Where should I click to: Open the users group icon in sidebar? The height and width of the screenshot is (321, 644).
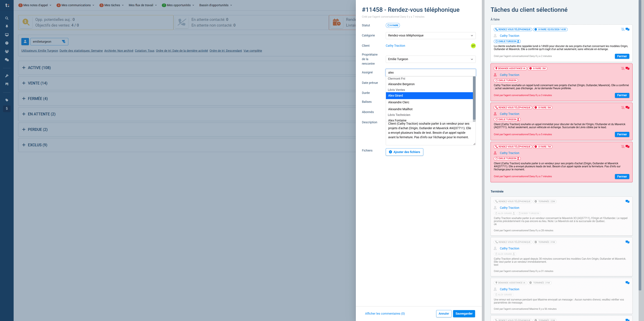click(x=7, y=51)
